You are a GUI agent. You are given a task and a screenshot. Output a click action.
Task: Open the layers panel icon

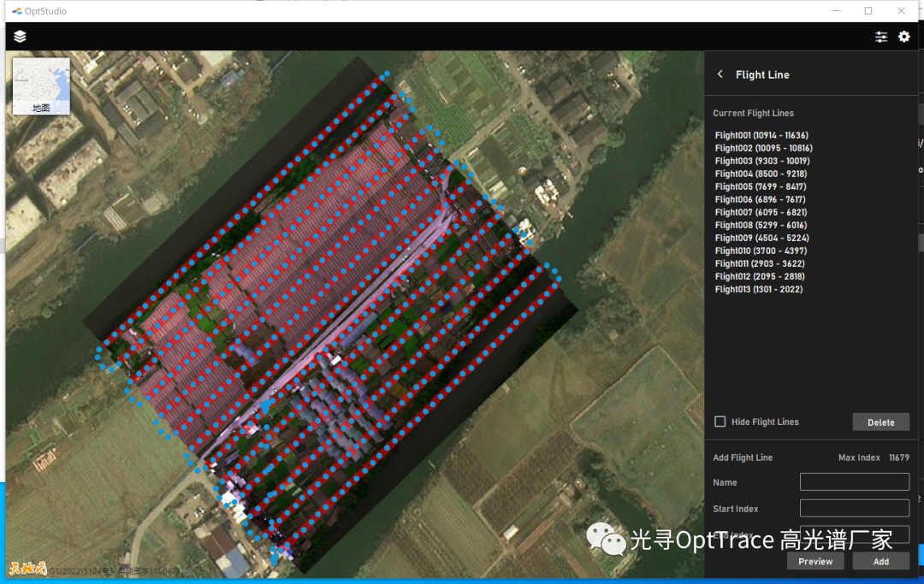21,37
